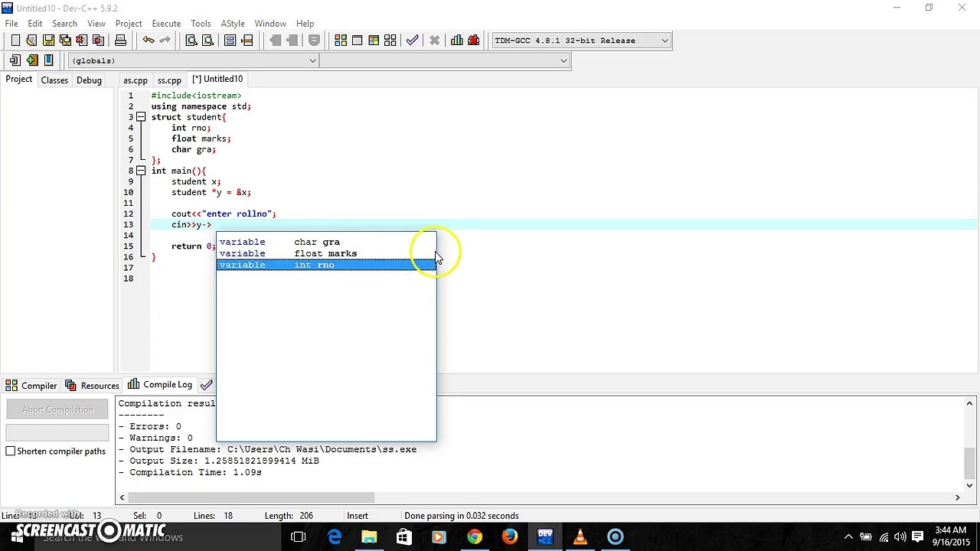Switch to the Classes sidebar tab
The height and width of the screenshot is (551, 980).
(54, 80)
